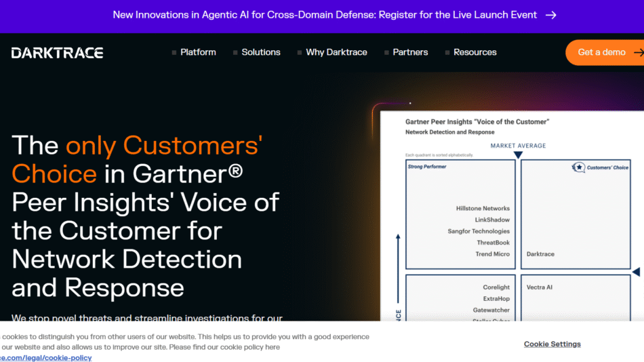Click the Market Average triangle marker

click(x=518, y=155)
